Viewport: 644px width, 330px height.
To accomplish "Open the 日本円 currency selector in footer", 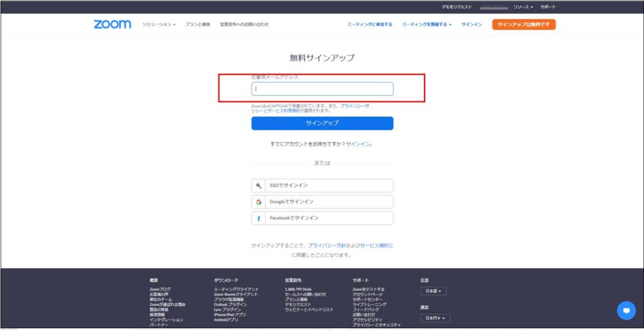I will point(435,319).
